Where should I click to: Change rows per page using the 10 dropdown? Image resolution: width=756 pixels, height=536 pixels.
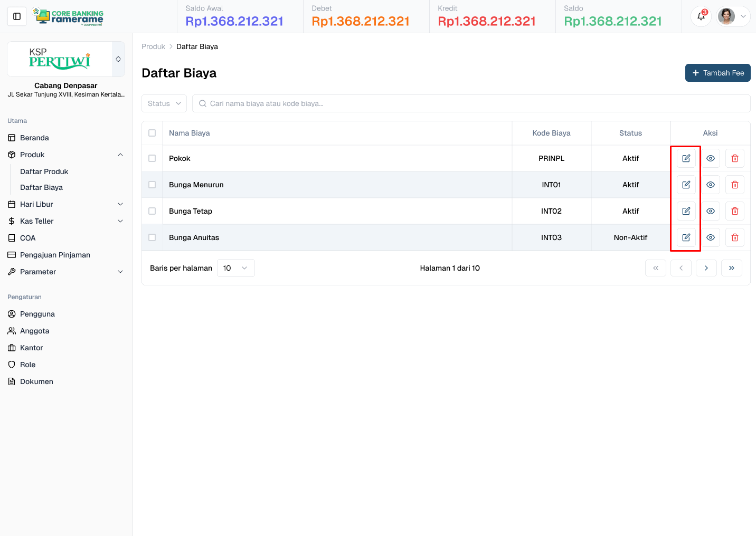pyautogui.click(x=235, y=267)
